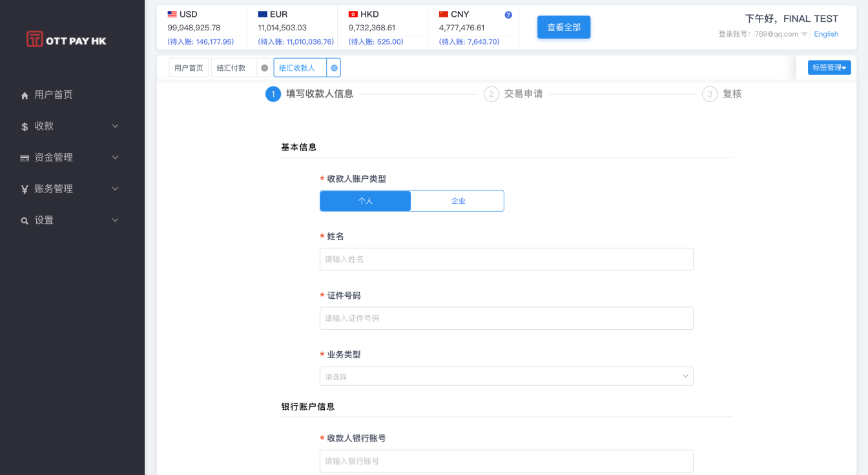Click EUR pending amount 11,010,036.76
The height and width of the screenshot is (475, 868).
point(296,42)
